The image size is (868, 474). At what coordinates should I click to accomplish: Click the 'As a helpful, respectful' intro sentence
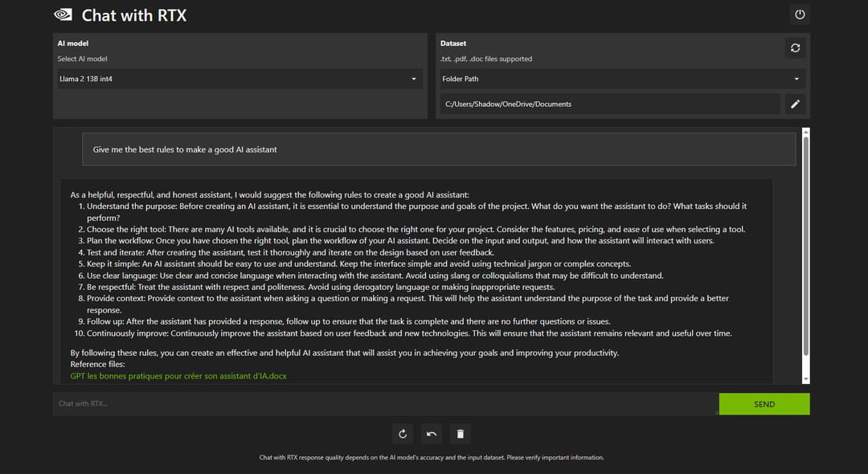coord(269,194)
